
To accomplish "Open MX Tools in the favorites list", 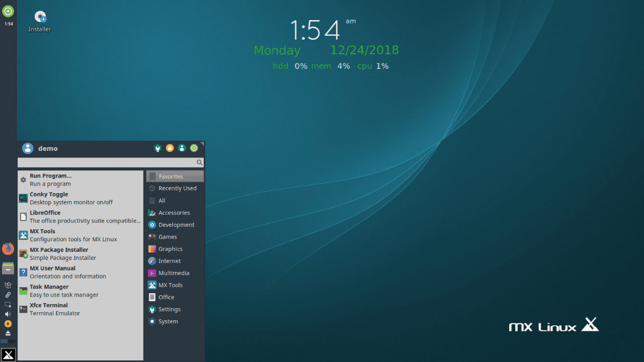I will point(80,235).
